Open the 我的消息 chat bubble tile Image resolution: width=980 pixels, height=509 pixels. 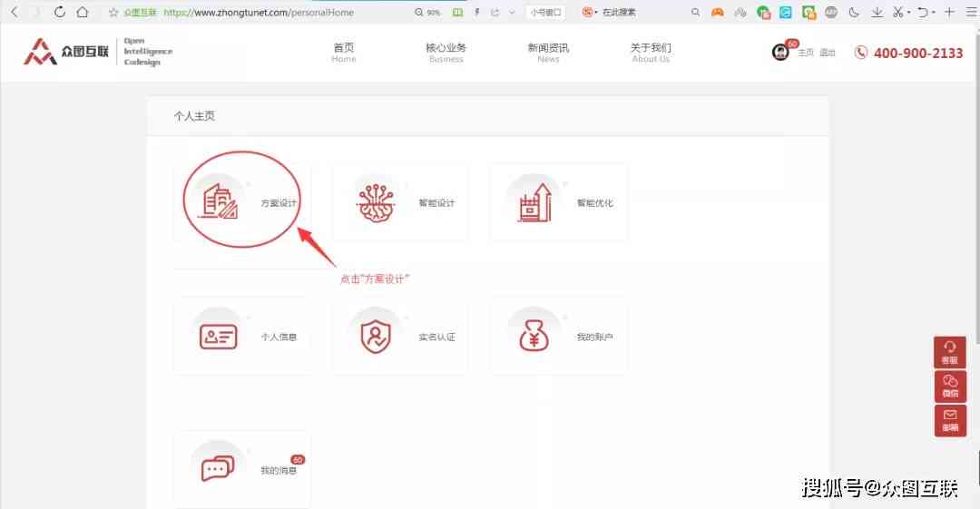pyautogui.click(x=242, y=469)
